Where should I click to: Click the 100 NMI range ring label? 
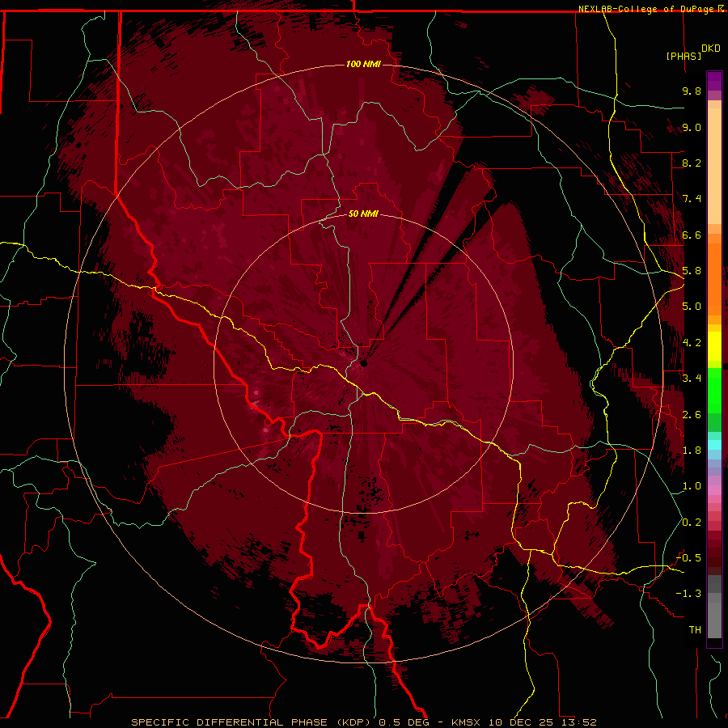tap(363, 64)
